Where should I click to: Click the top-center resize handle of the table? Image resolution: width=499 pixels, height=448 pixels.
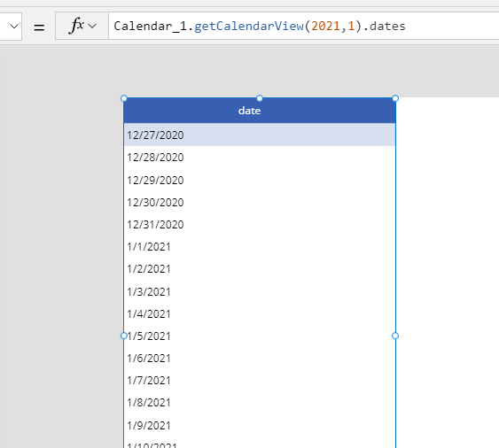point(260,98)
